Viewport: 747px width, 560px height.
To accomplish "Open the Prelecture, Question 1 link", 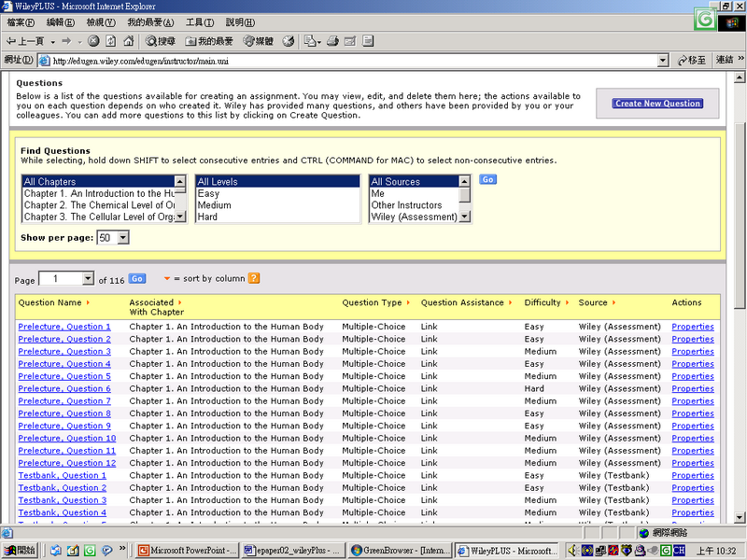I will click(64, 327).
